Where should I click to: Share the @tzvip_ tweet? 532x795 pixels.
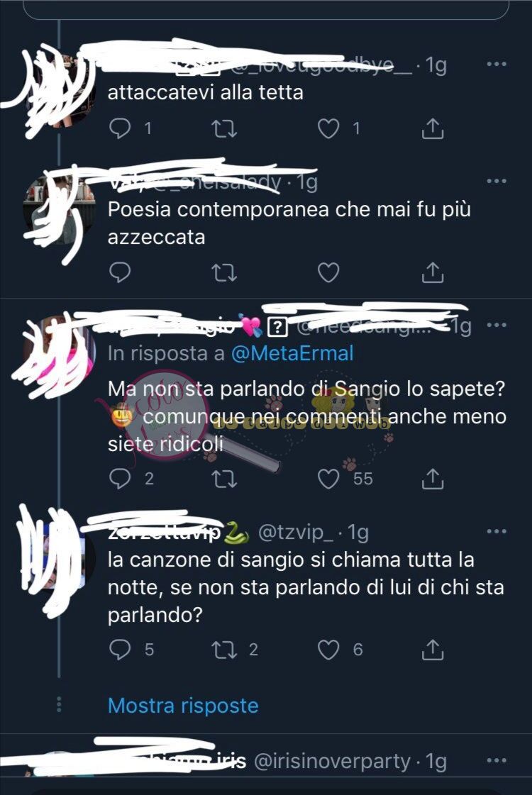pos(433,650)
